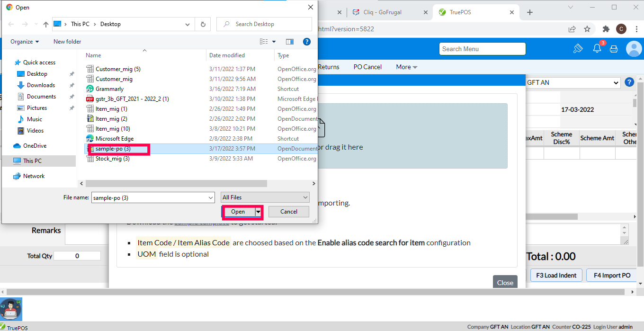
Task: Click the F3 Load Indent button
Action: pyautogui.click(x=556, y=275)
